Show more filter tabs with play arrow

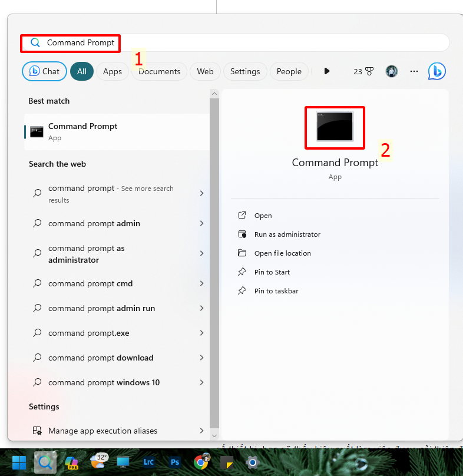coord(327,71)
